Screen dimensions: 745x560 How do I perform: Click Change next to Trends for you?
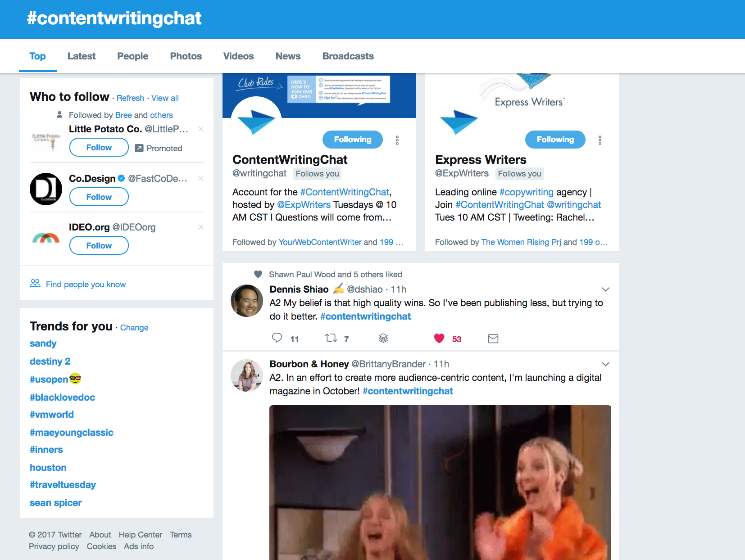coord(134,328)
